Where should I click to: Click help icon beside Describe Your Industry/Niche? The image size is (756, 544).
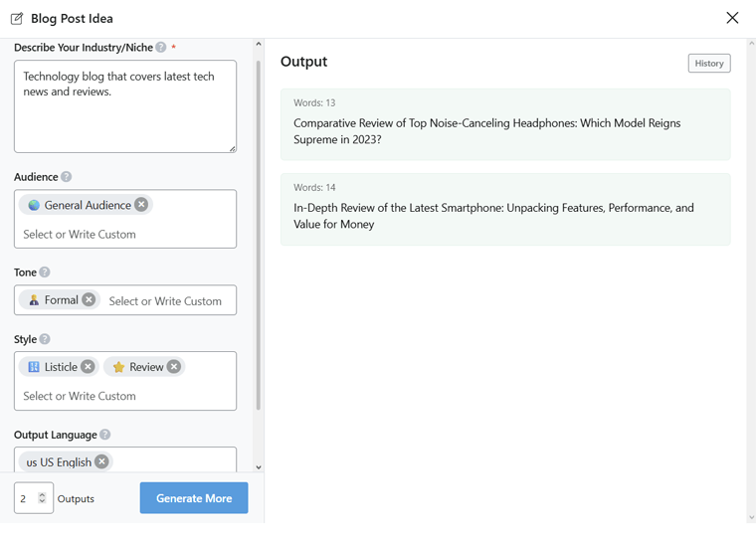click(161, 48)
